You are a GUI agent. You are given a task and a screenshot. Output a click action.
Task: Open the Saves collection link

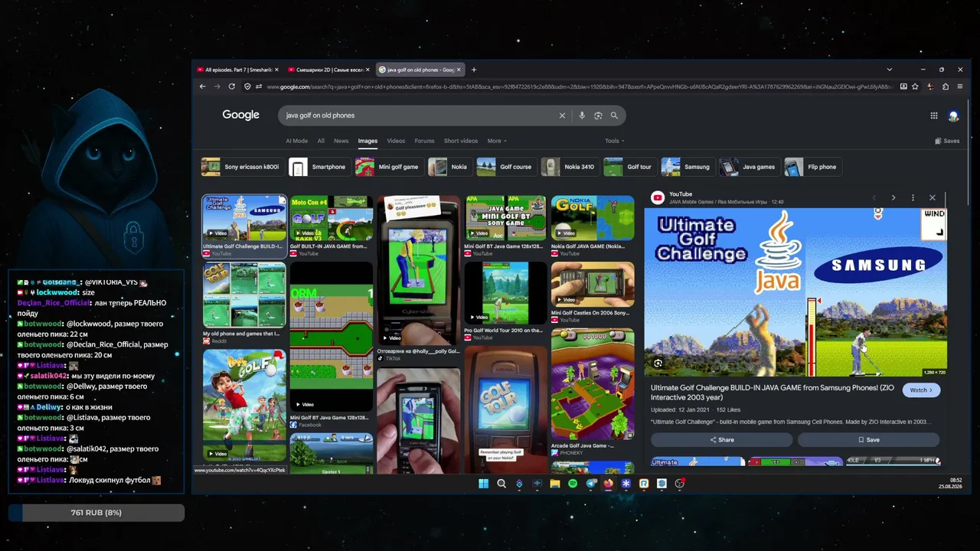947,141
